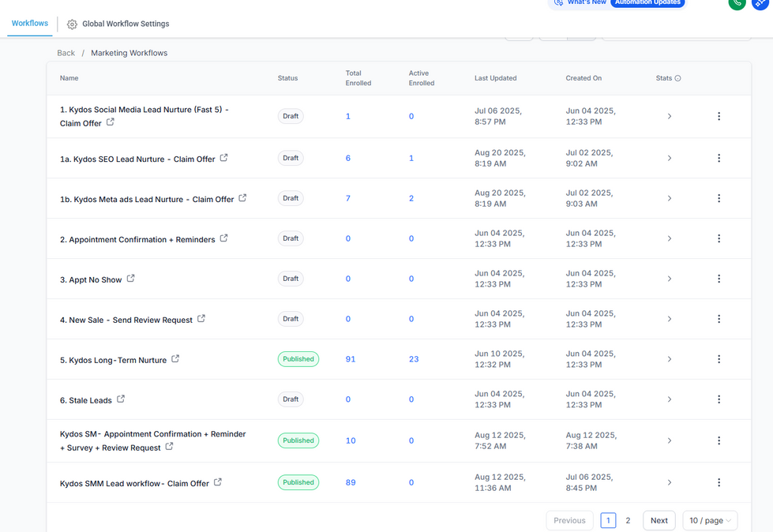Switch to the Workflows tab
Viewport: 773px width, 532px height.
(30, 23)
